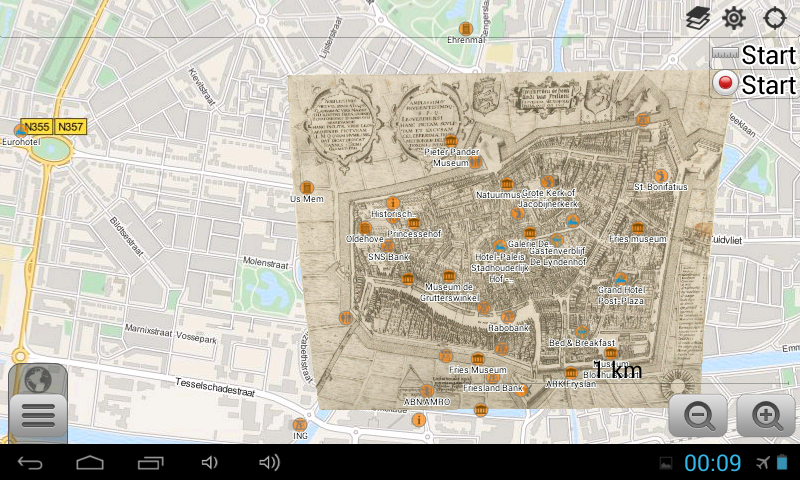Tap the SNS Bank label
Viewport: 800px width, 480px height.
click(x=389, y=257)
